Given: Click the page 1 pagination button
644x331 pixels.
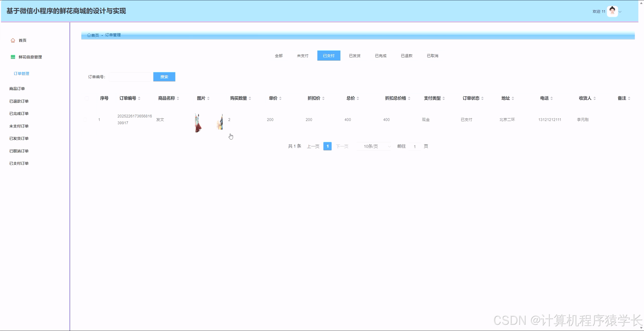Looking at the screenshot, I should [327, 146].
